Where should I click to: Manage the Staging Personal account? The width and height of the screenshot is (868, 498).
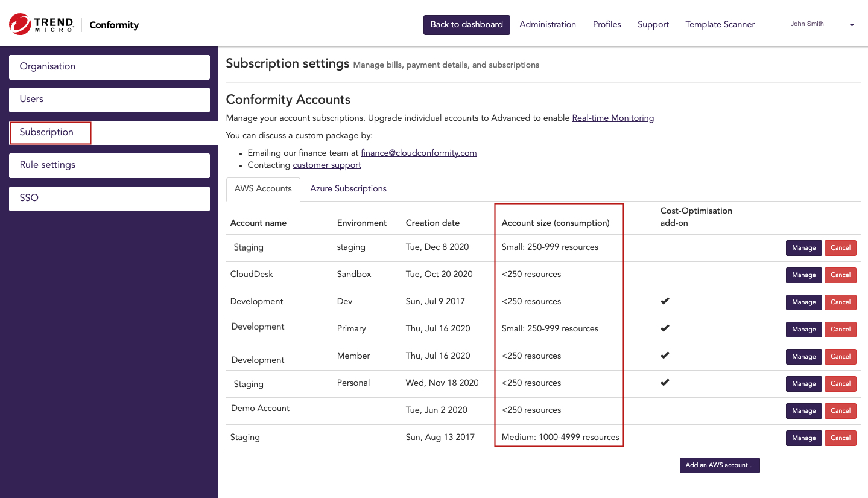point(803,384)
